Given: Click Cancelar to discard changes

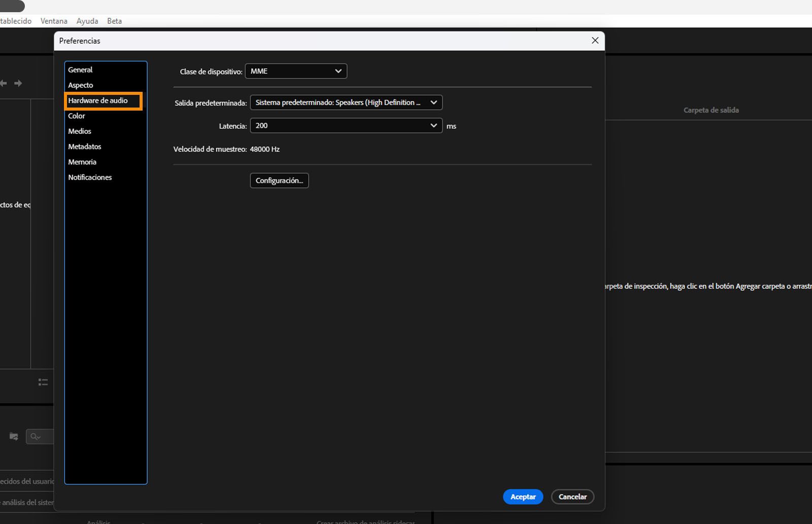Looking at the screenshot, I should tap(572, 497).
